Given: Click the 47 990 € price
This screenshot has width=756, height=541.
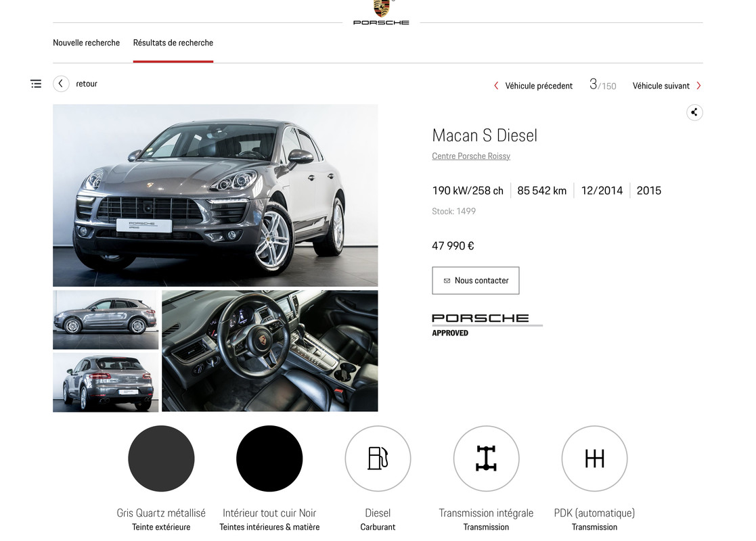Looking at the screenshot, I should click(x=453, y=246).
